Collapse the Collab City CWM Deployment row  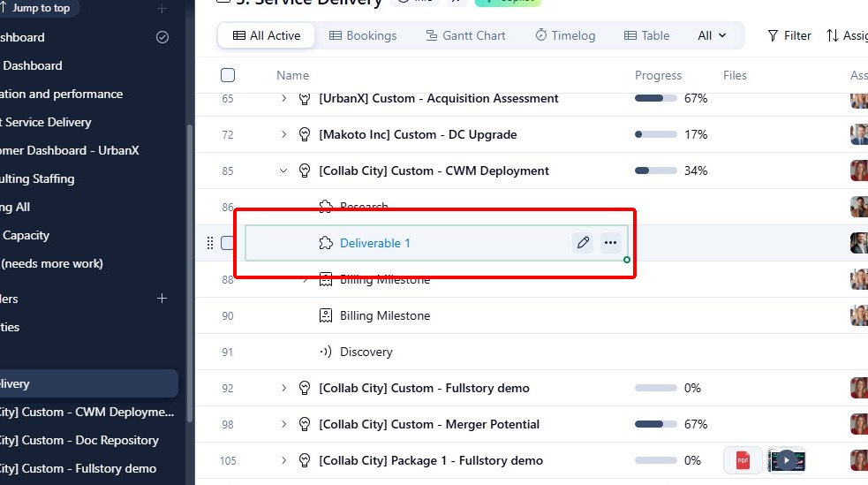pyautogui.click(x=283, y=171)
